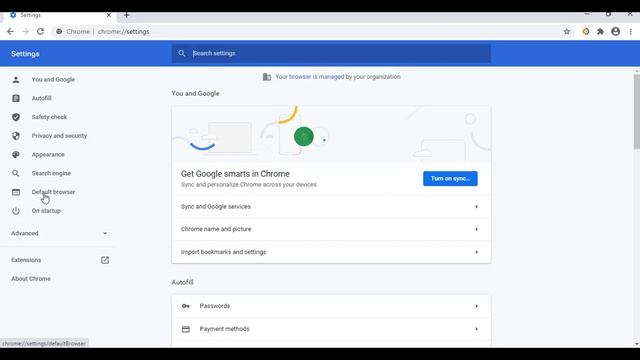Image resolution: width=640 pixels, height=360 pixels.
Task: Click the person icon beside You and Google
Action: [x=16, y=80]
